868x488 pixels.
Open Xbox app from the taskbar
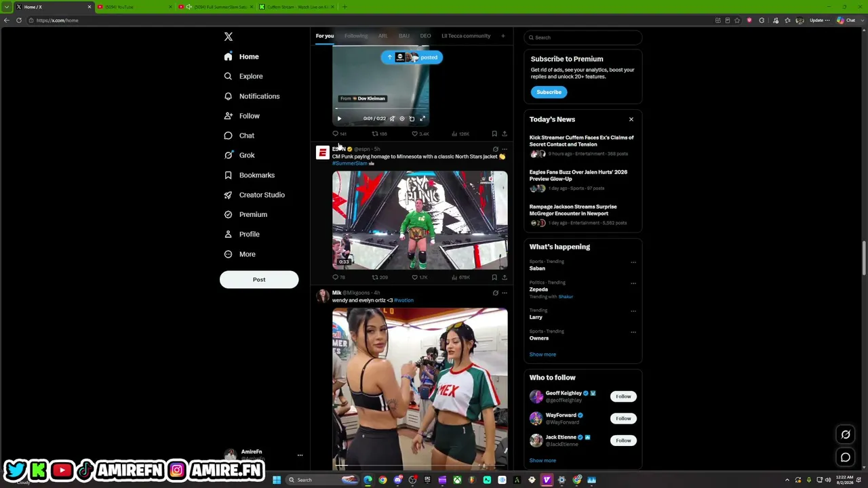click(458, 480)
